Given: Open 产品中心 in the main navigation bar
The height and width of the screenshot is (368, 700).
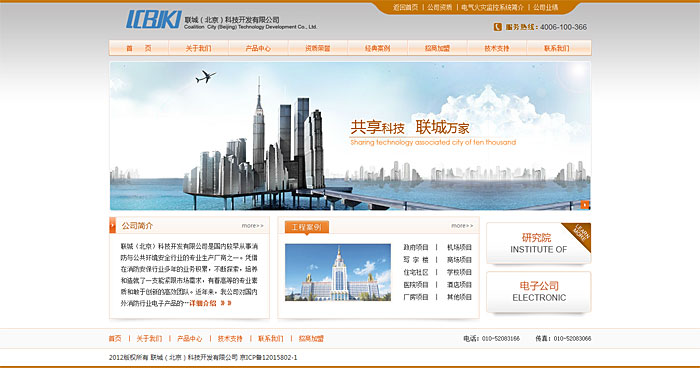Looking at the screenshot, I should click(258, 48).
